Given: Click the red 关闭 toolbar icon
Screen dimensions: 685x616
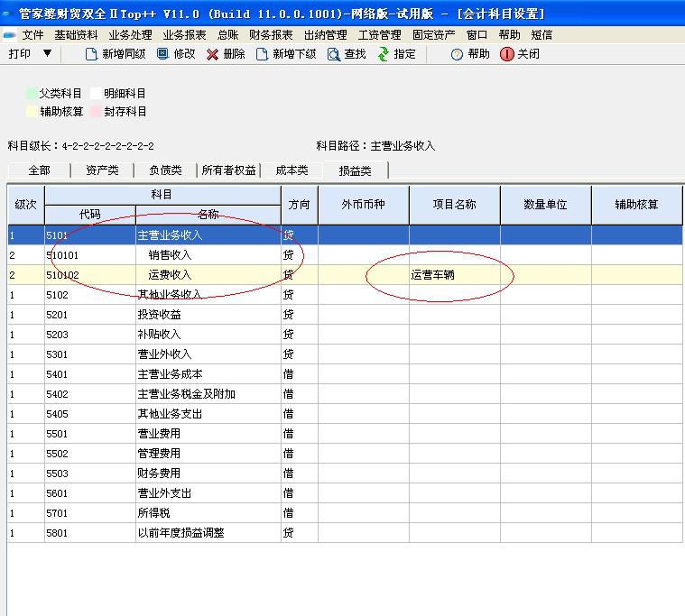Looking at the screenshot, I should [x=506, y=54].
